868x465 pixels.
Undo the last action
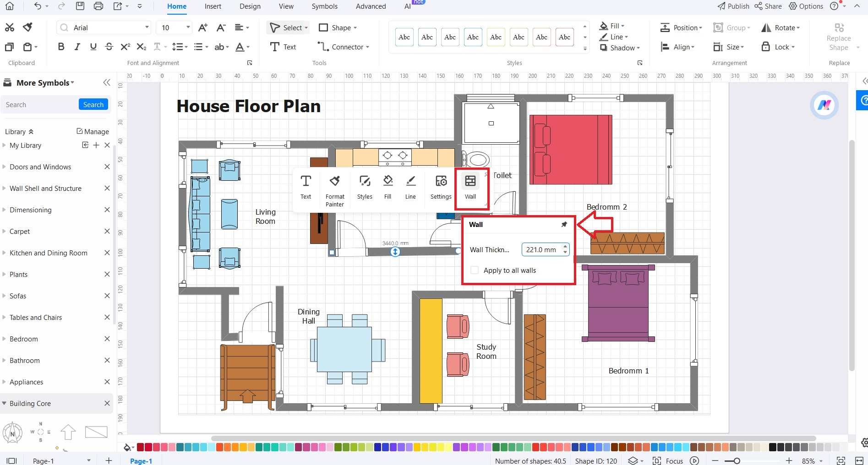38,6
